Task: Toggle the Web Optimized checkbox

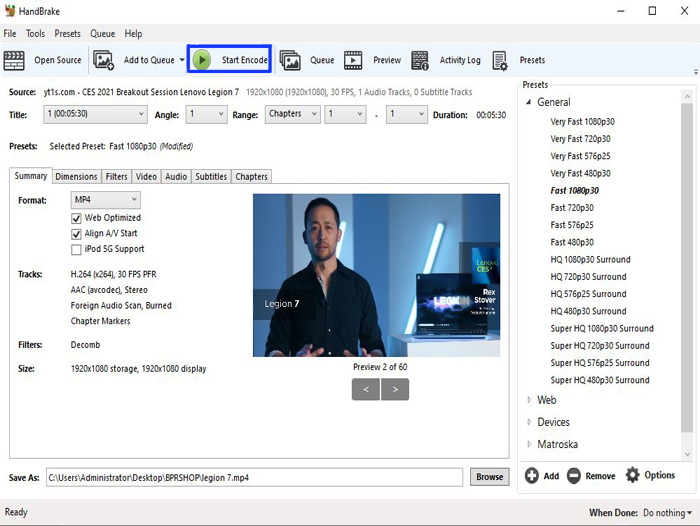Action: (76, 218)
